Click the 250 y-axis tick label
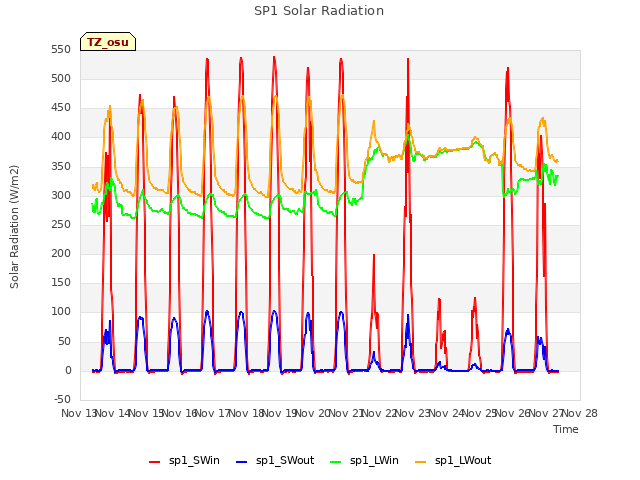The image size is (640, 480). [61, 224]
